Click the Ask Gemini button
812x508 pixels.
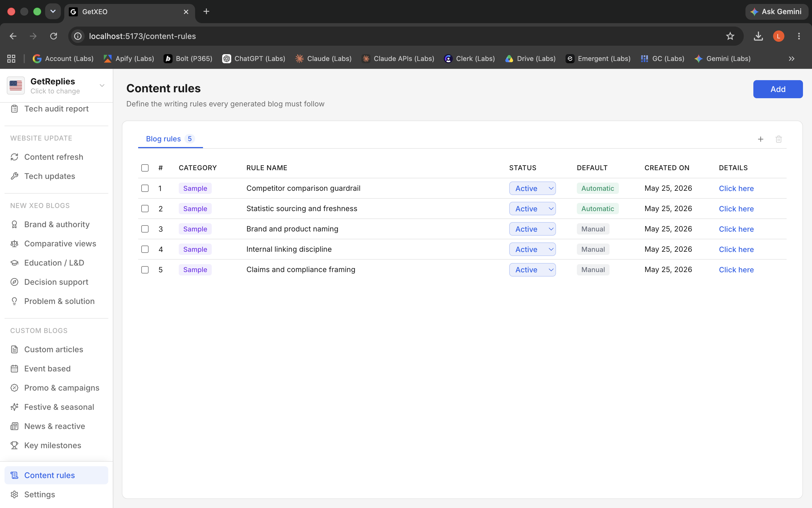776,12
